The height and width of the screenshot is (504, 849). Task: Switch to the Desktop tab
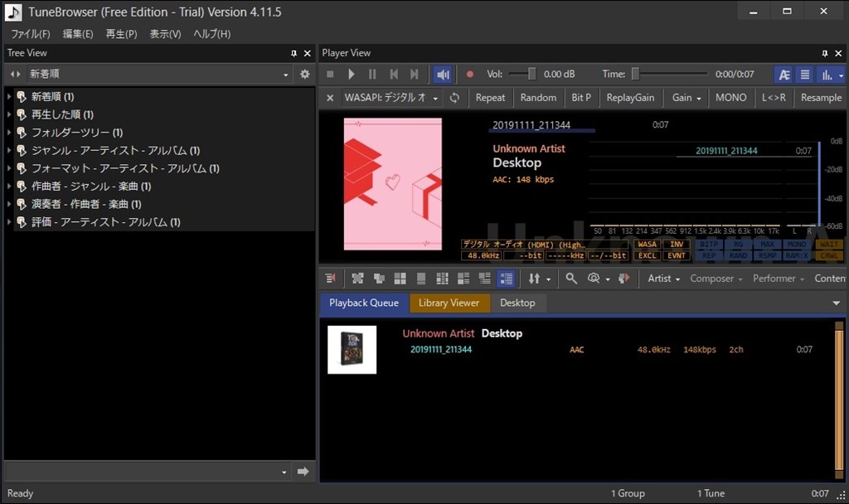point(517,303)
